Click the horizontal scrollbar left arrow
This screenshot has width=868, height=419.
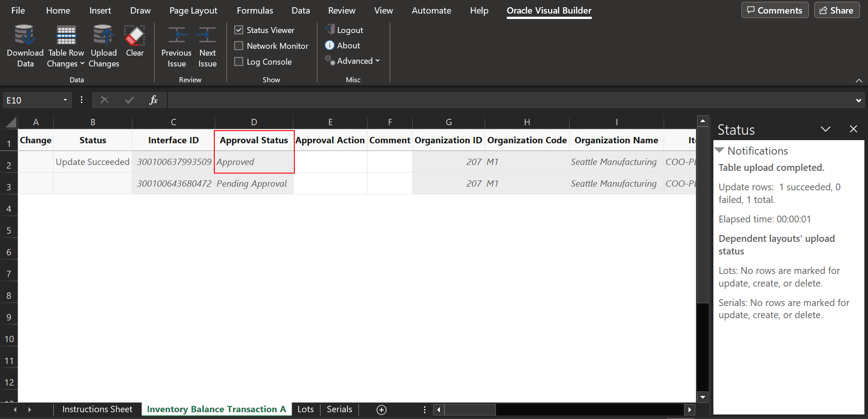tap(439, 410)
